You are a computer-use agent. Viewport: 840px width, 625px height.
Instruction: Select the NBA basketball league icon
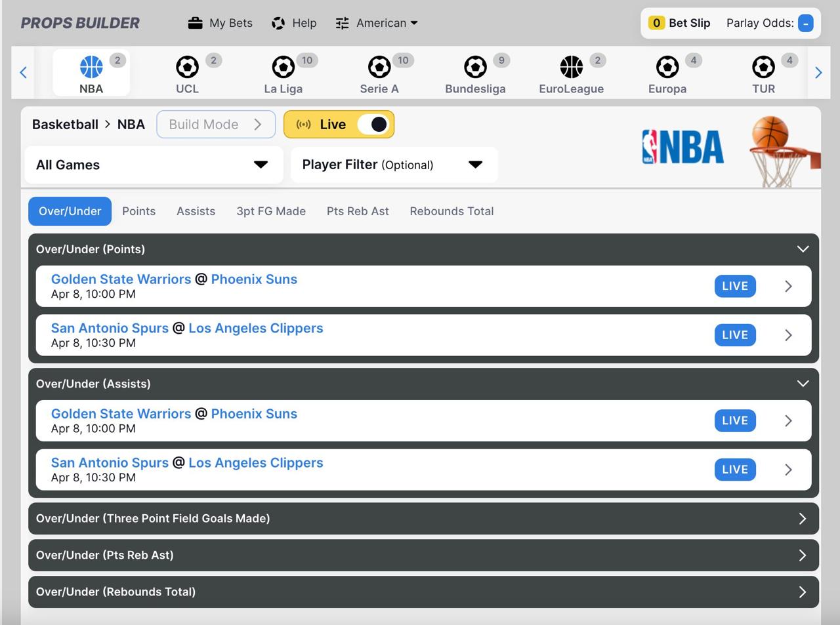pos(91,66)
